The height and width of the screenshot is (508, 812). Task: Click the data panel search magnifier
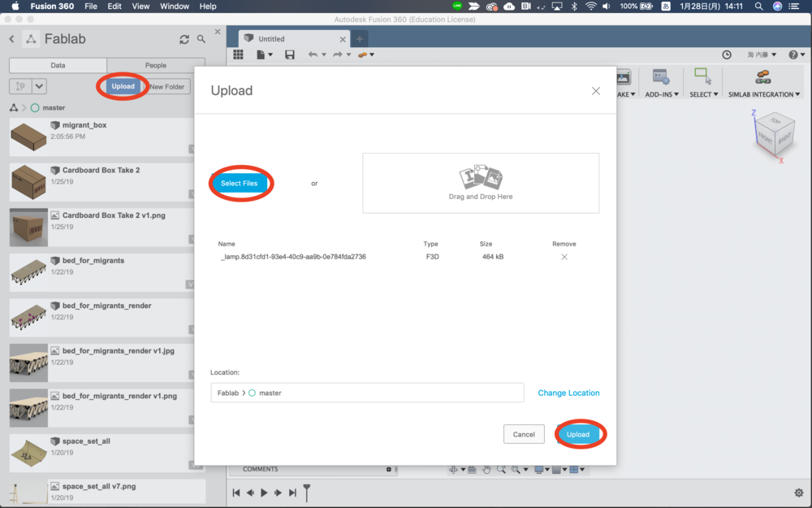201,39
